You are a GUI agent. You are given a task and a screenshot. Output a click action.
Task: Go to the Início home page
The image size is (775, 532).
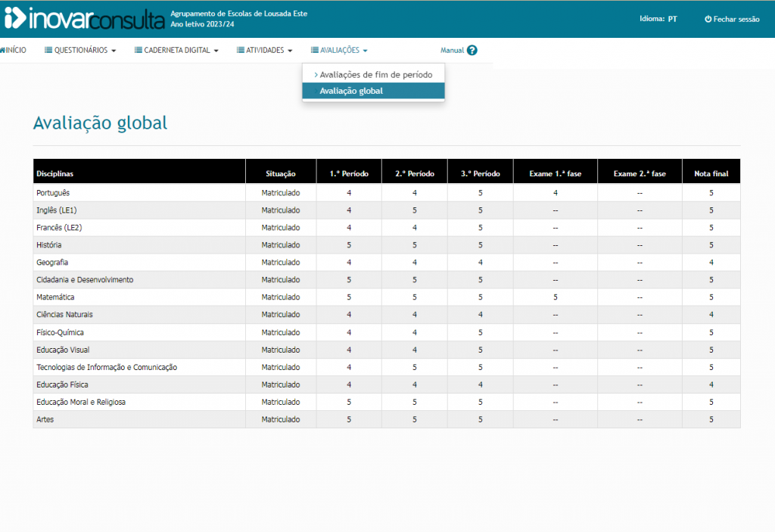point(14,50)
